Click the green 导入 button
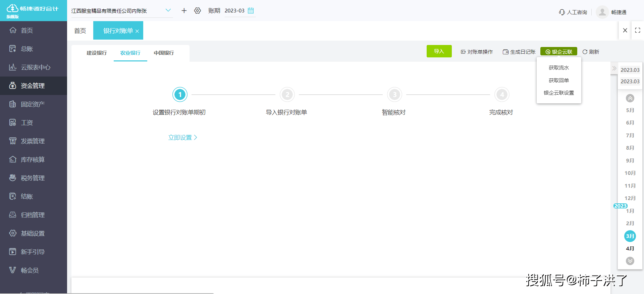This screenshot has height=294, width=644. [x=439, y=51]
